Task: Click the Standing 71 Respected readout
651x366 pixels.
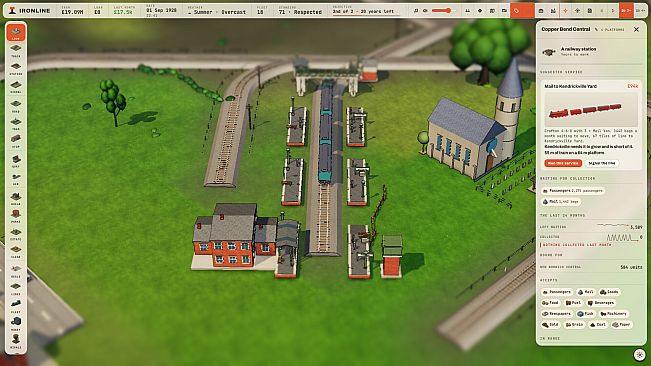Action: (300, 11)
